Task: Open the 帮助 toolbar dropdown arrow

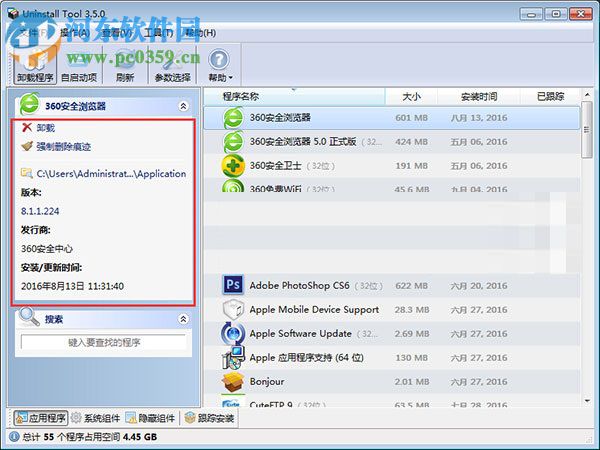Action: point(231,78)
